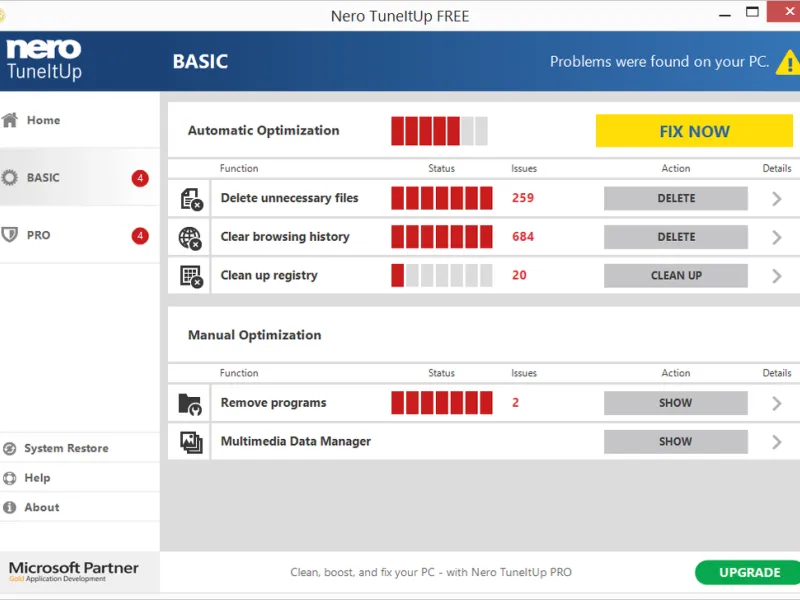Click the Clear browsing history globe icon

pyautogui.click(x=190, y=238)
